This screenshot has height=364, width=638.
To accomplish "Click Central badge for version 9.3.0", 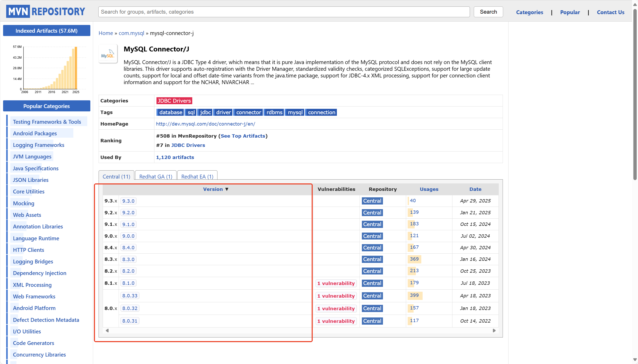I will click(372, 201).
